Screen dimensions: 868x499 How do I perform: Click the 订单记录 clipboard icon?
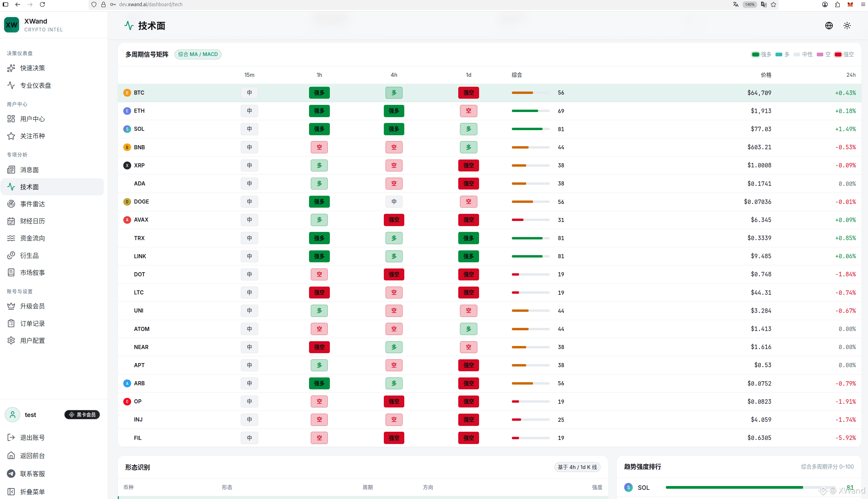(x=11, y=323)
